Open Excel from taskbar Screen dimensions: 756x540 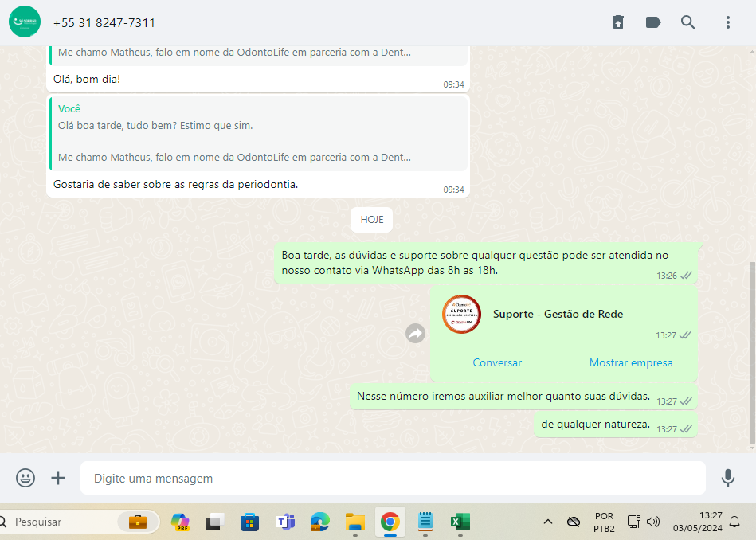[x=460, y=522]
